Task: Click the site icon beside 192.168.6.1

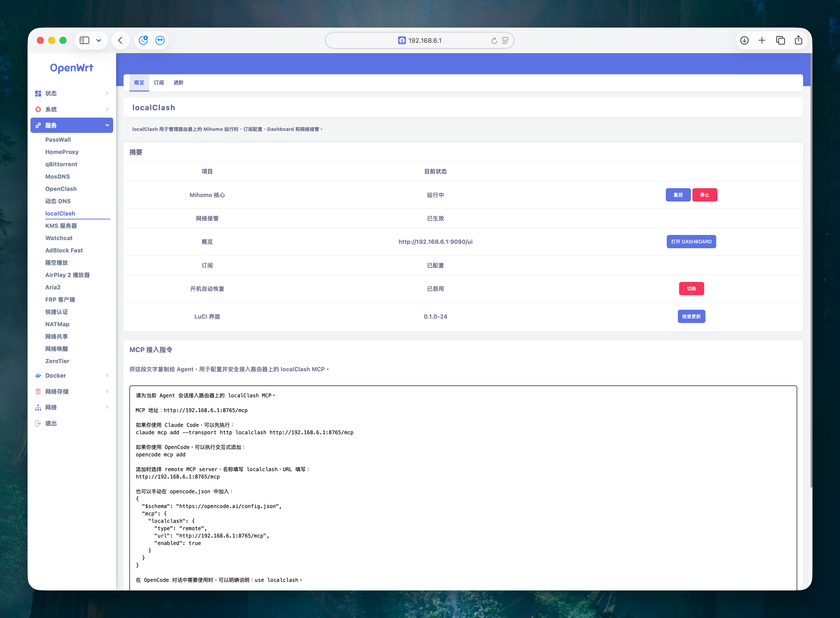Action: click(x=402, y=40)
